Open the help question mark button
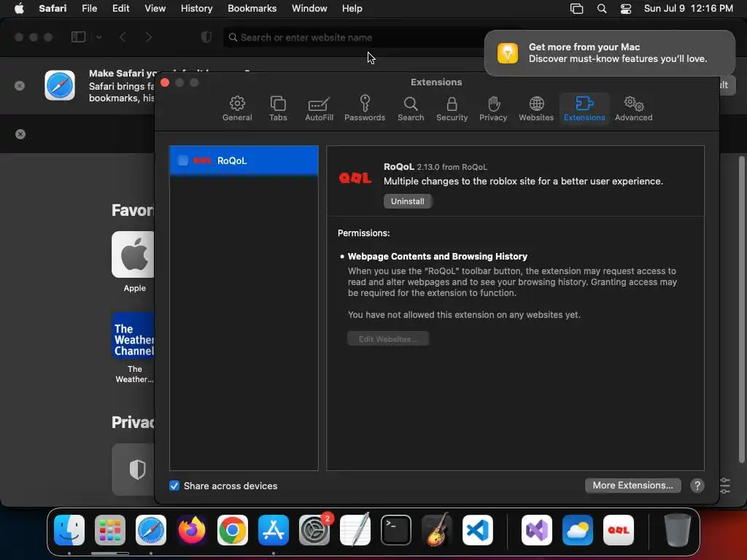 click(x=697, y=485)
